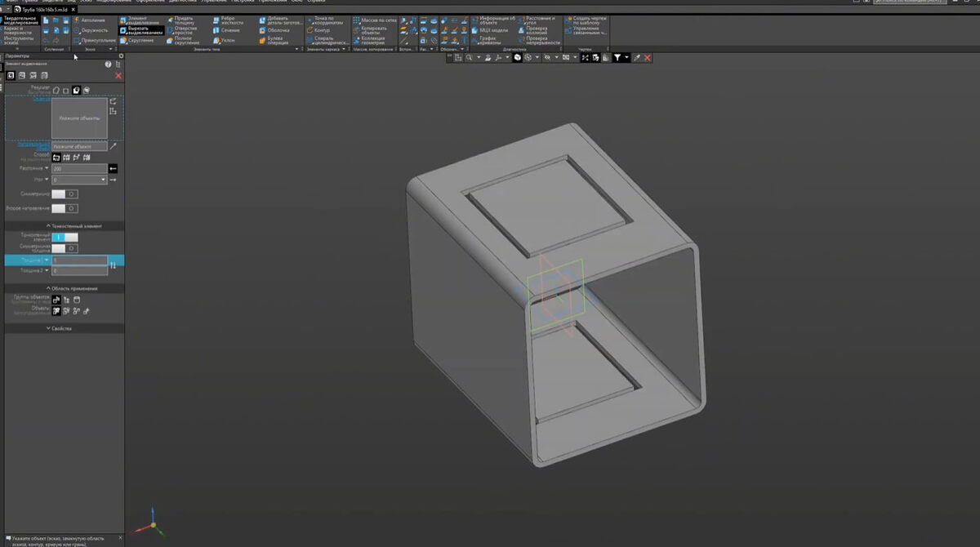Viewport: 980px width, 547px height.
Task: Expand the Свойства section
Action: (x=60, y=328)
